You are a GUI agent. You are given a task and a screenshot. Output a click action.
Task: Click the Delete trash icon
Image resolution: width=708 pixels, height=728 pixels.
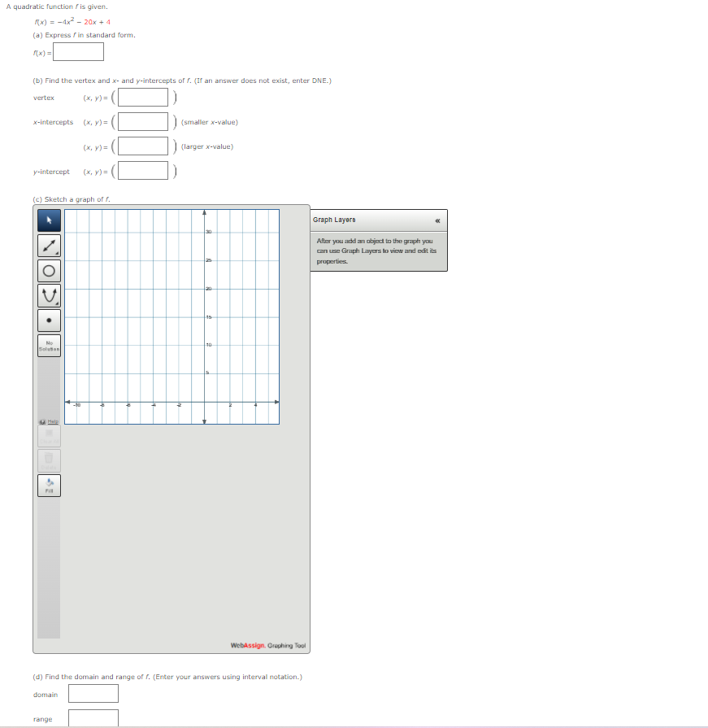coord(49,460)
